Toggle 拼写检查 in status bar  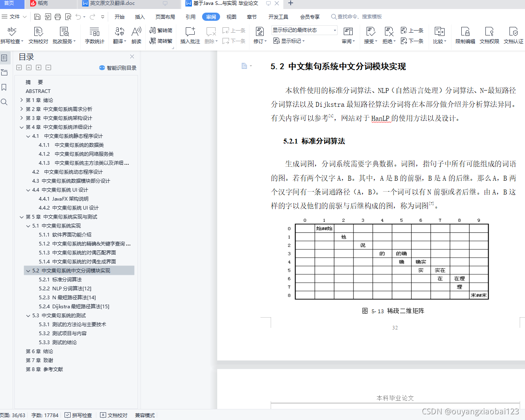(78, 415)
